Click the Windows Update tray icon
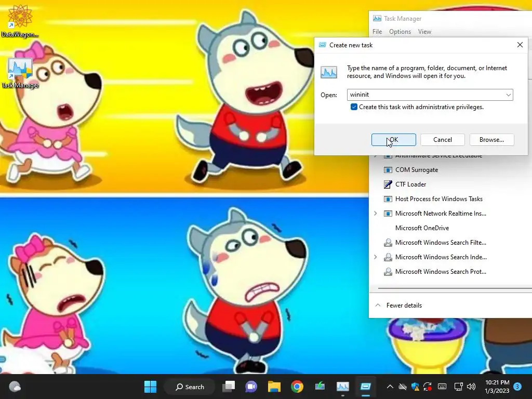 pyautogui.click(x=428, y=387)
